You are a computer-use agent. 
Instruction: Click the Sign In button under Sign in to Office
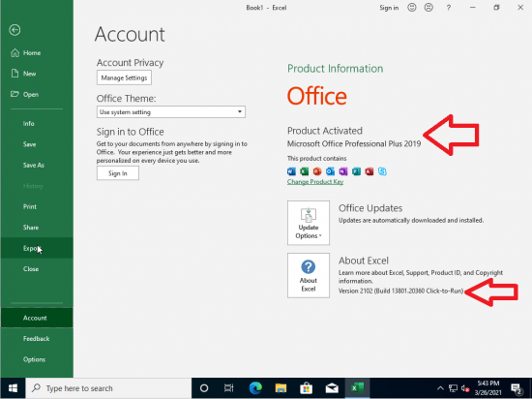coord(118,173)
